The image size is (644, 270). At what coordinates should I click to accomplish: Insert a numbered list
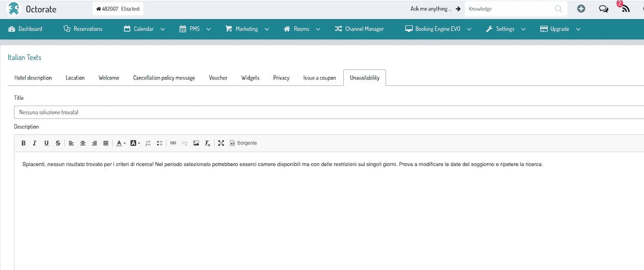[148, 143]
